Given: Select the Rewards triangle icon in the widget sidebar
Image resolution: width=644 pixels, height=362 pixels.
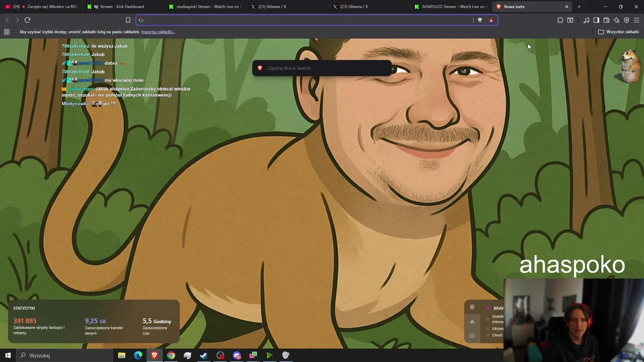Looking at the screenshot, I should [472, 321].
